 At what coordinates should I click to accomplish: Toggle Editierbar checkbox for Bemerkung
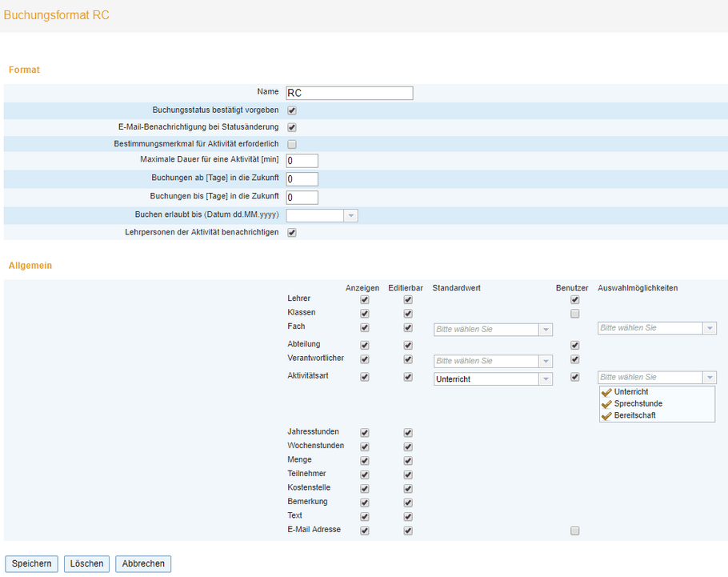408,503
